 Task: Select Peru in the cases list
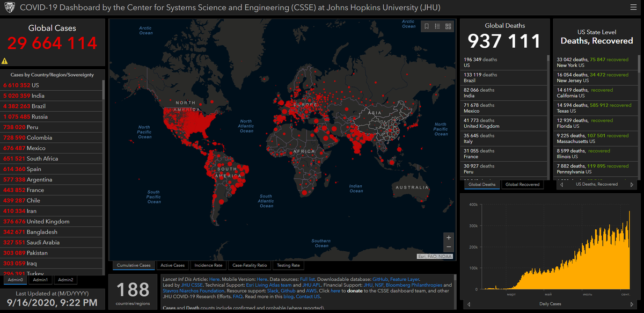click(51, 127)
